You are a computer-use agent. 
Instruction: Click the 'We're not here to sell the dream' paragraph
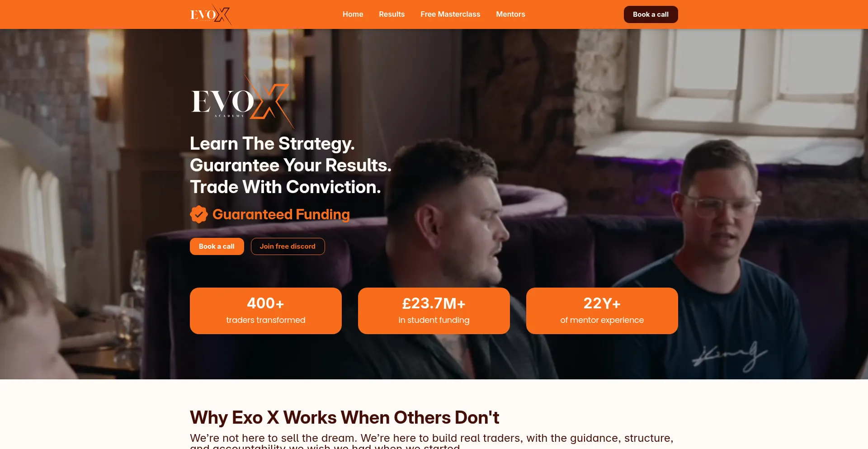click(432, 441)
